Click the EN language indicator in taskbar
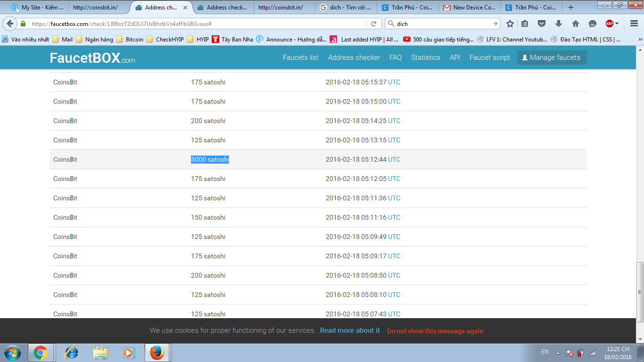Screen dimensions: 644x362 coord(545,352)
